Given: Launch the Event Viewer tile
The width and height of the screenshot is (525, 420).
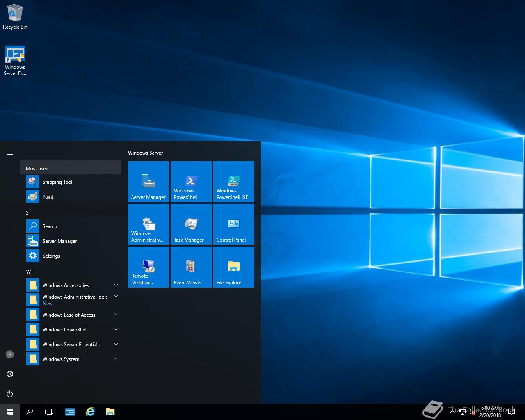Looking at the screenshot, I should click(x=191, y=267).
